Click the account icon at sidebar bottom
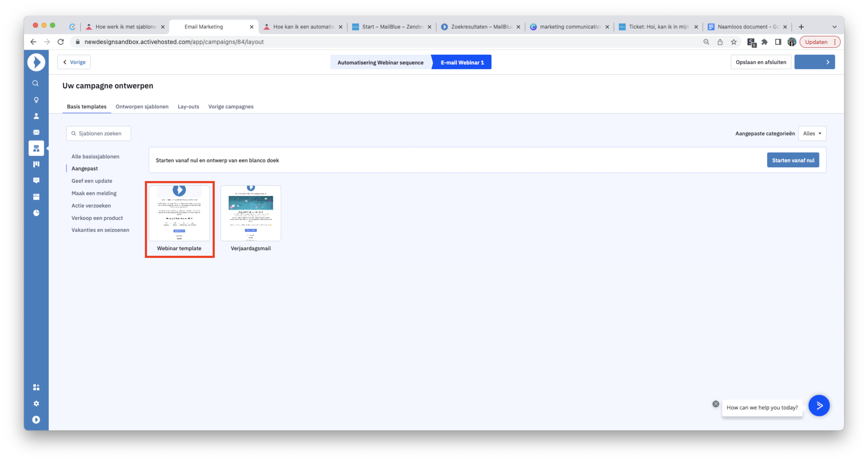 (x=36, y=420)
